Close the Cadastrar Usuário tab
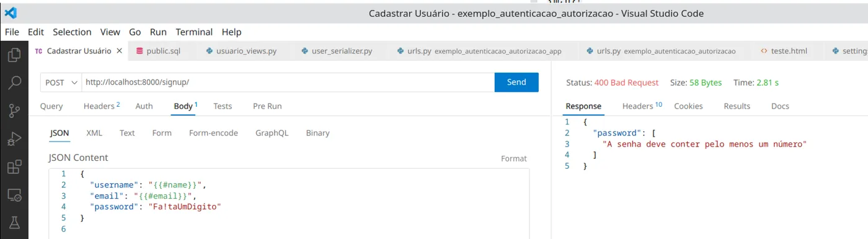The image size is (868, 239). [120, 51]
